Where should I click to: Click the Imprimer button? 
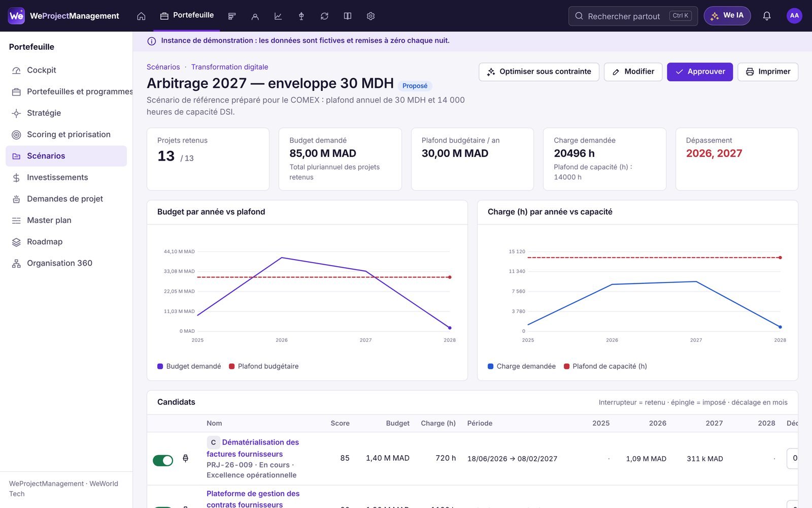coord(768,72)
